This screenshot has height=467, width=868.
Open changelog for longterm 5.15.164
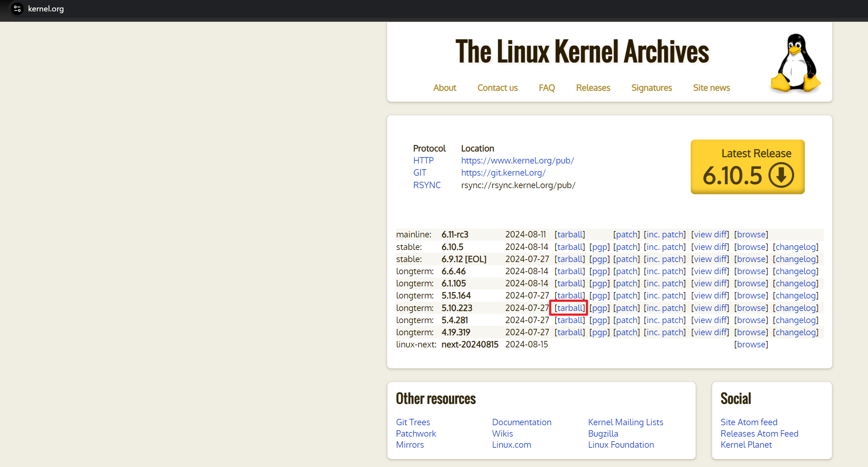point(796,296)
